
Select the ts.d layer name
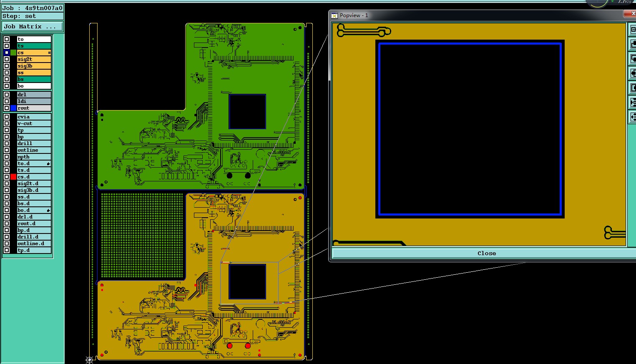[x=34, y=170]
